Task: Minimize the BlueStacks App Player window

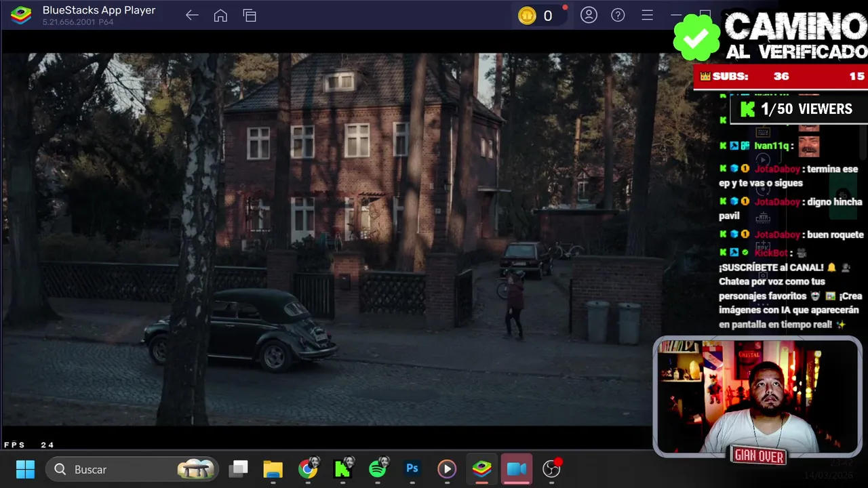Action: point(676,15)
